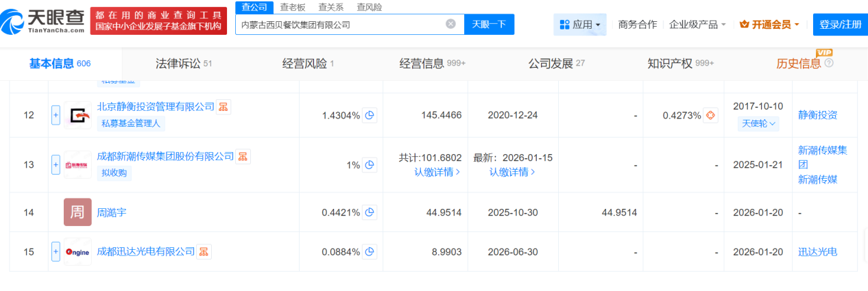Open the 迅达光电 brand link
Screen dimensions: 868x291
(817, 252)
